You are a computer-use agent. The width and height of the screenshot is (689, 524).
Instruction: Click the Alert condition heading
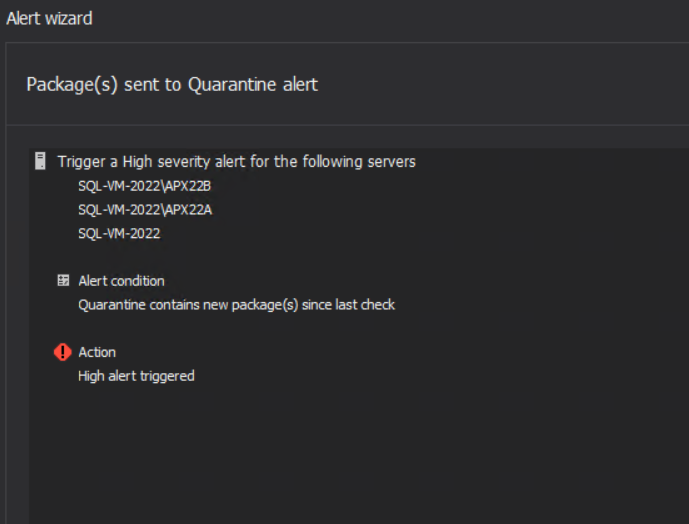point(121,281)
